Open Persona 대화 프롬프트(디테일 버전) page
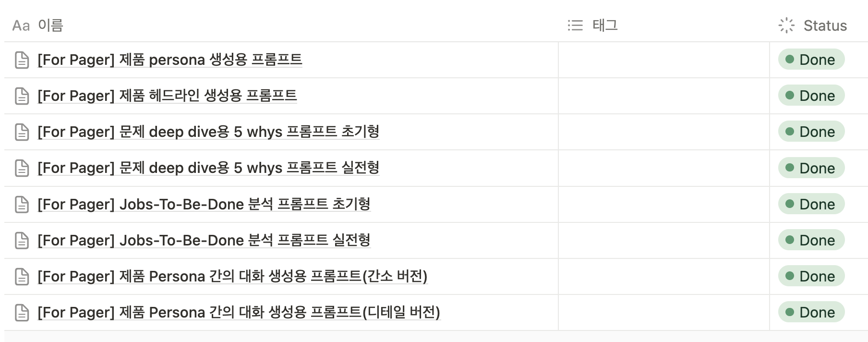Image resolution: width=868 pixels, height=342 pixels. click(x=239, y=312)
